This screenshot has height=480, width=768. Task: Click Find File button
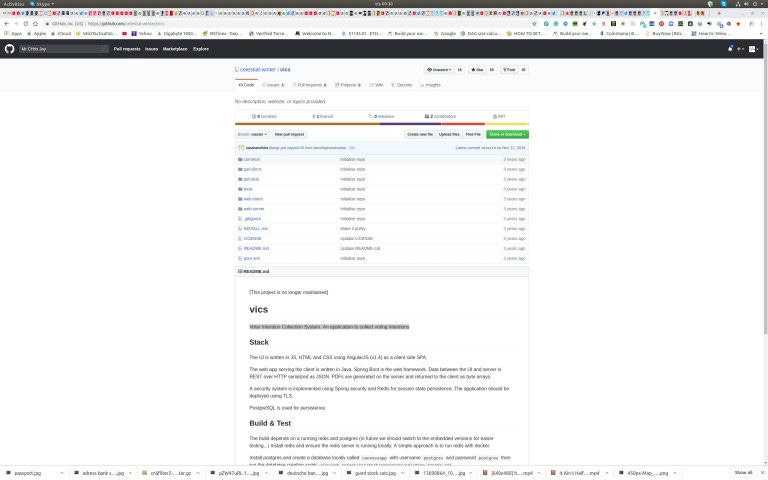click(473, 134)
